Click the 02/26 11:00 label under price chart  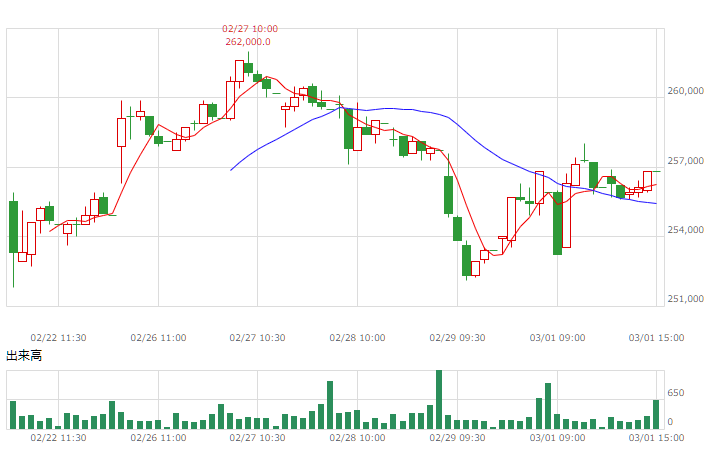pyautogui.click(x=158, y=338)
